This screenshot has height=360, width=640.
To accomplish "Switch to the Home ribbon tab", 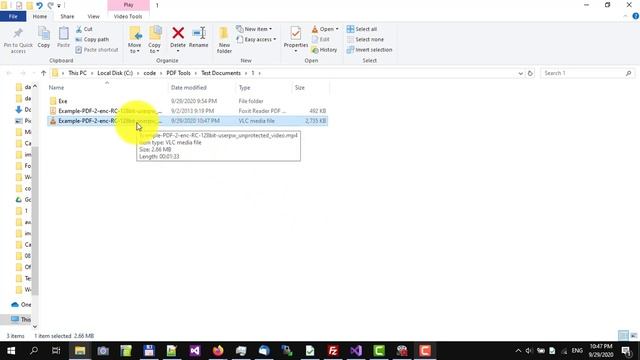I will coord(40,16).
